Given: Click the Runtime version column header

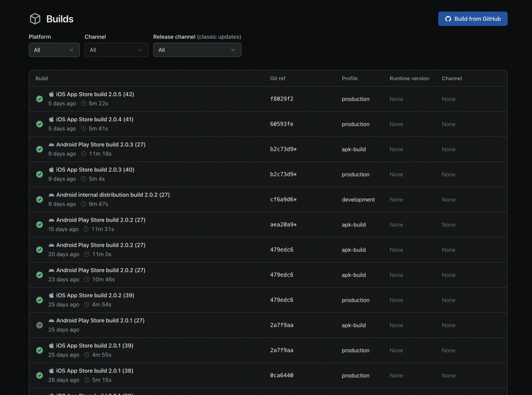Looking at the screenshot, I should [409, 78].
